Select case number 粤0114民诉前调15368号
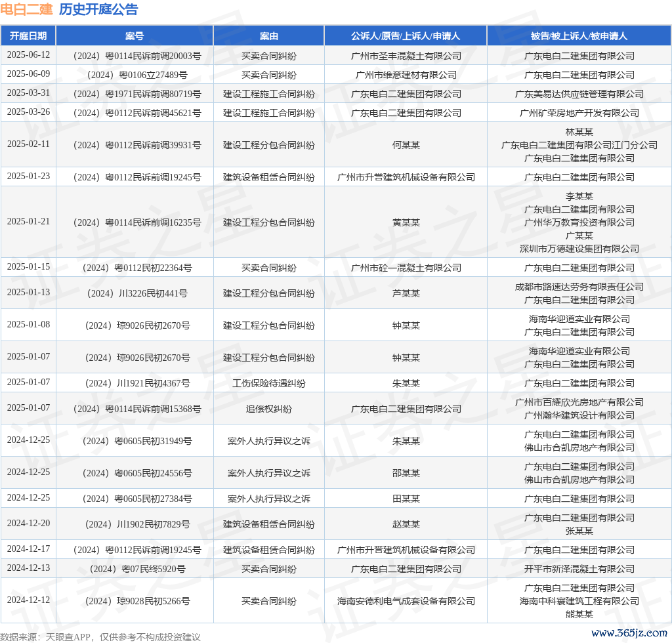Screen dimensions: 672x643 click(137, 409)
